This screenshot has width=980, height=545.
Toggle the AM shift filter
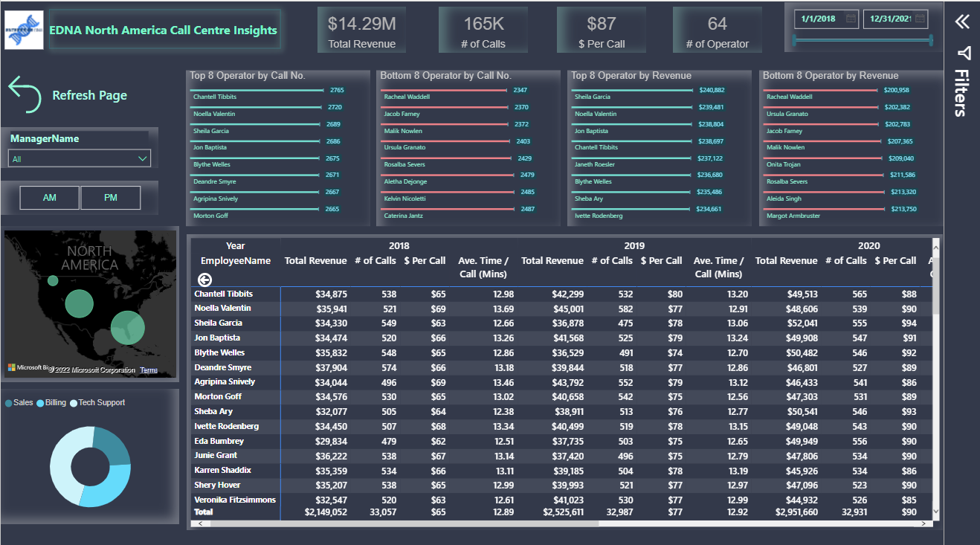pyautogui.click(x=49, y=198)
